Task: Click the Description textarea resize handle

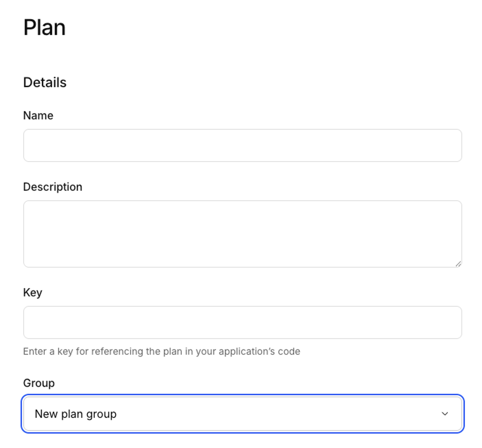Action: point(458,264)
